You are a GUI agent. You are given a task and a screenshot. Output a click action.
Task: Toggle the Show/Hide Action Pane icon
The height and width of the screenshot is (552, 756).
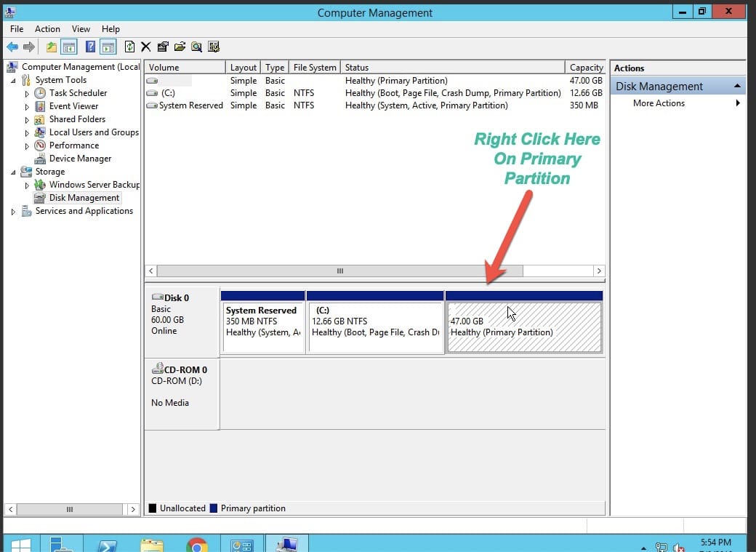[x=108, y=47]
